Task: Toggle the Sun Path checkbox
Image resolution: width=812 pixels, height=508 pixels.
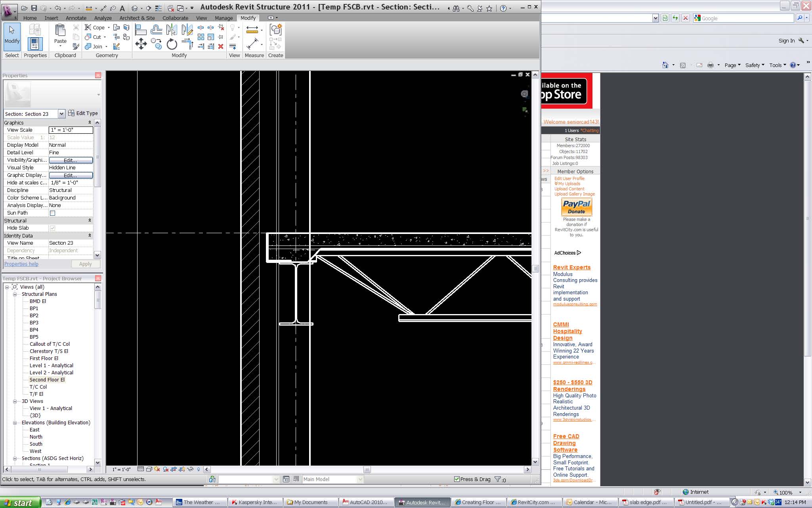Action: pyautogui.click(x=52, y=213)
